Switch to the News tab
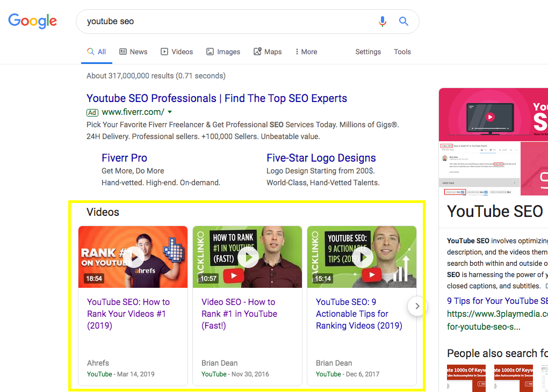This screenshot has width=548, height=392. coord(133,52)
